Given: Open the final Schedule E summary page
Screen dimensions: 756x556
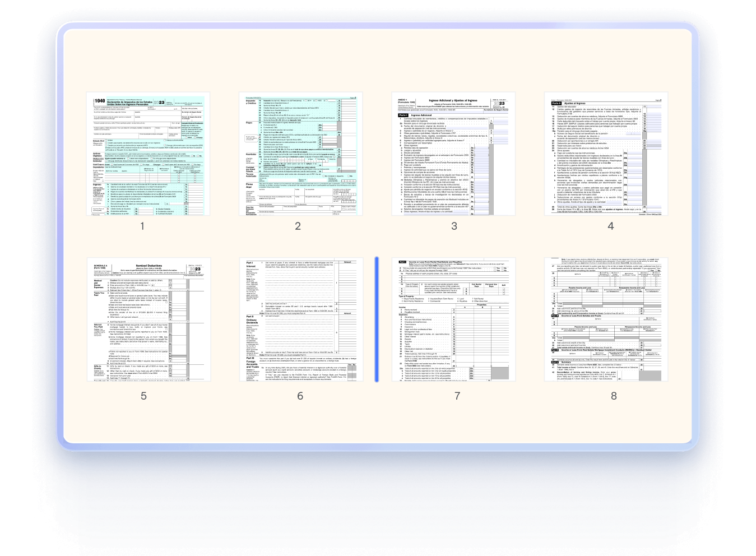Looking at the screenshot, I should [606, 319].
